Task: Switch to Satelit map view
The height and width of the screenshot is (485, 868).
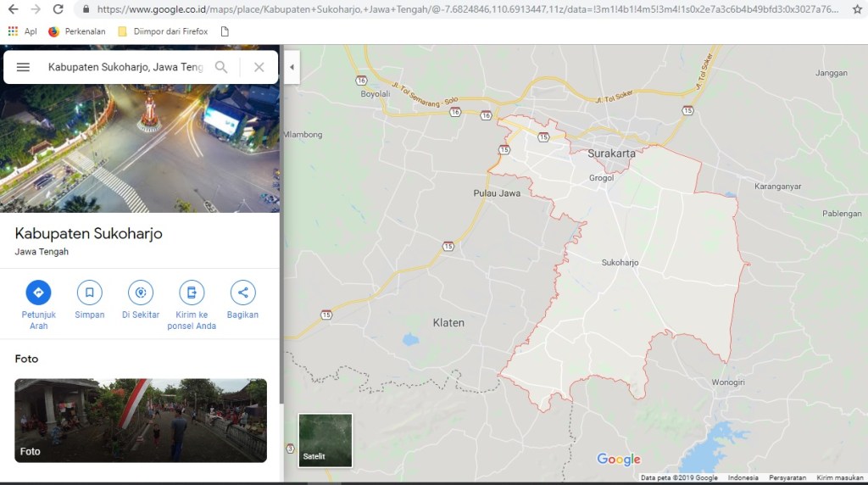Action: click(325, 440)
